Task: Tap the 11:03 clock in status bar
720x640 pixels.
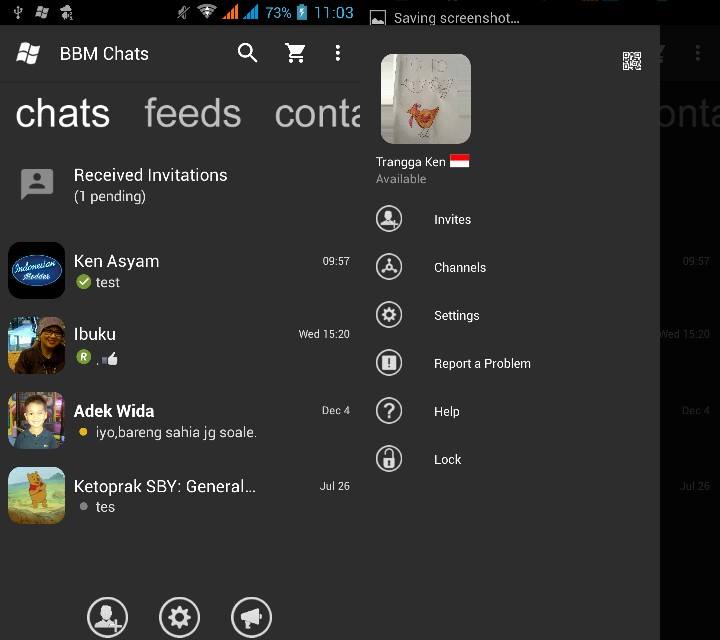Action: pos(334,12)
